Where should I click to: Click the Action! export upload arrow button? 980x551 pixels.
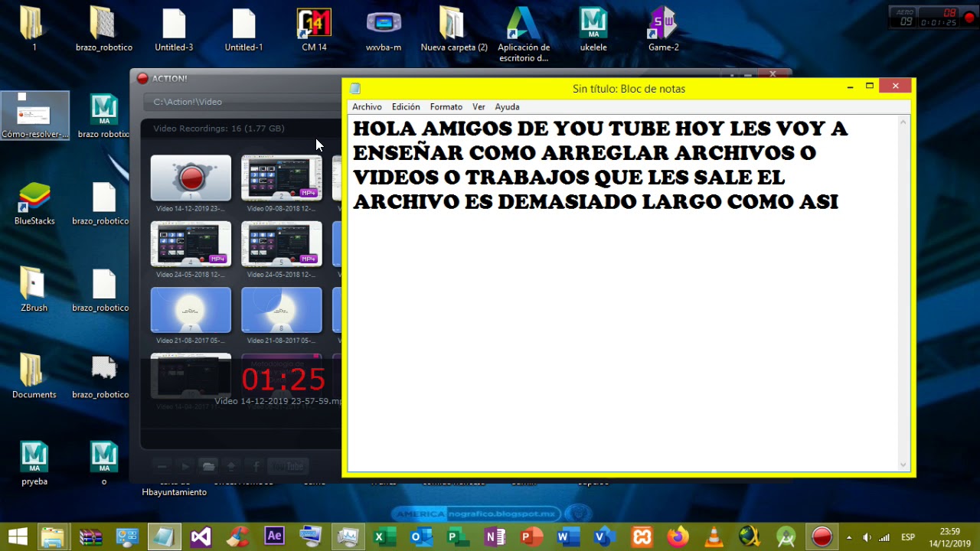tap(232, 466)
